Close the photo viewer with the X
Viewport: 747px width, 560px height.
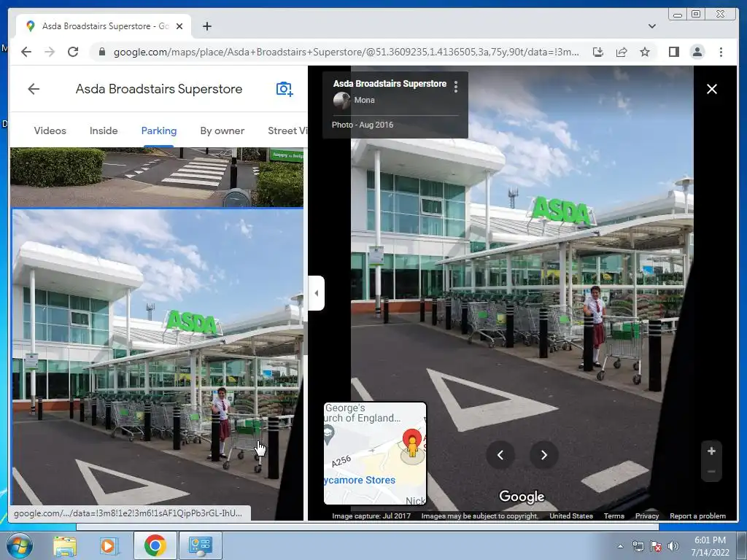pyautogui.click(x=712, y=89)
